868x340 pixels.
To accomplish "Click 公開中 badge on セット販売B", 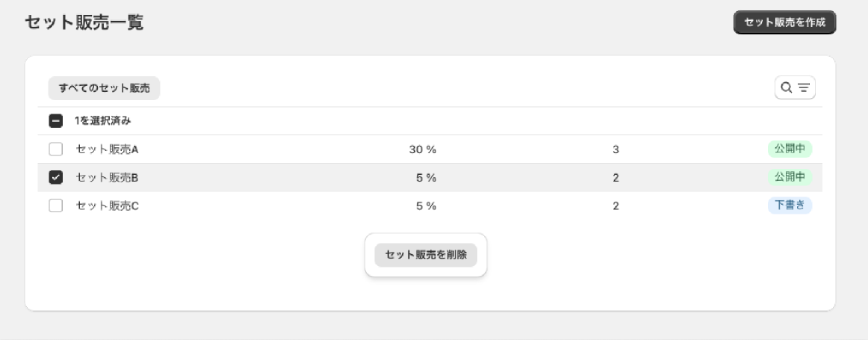I will pos(790,177).
